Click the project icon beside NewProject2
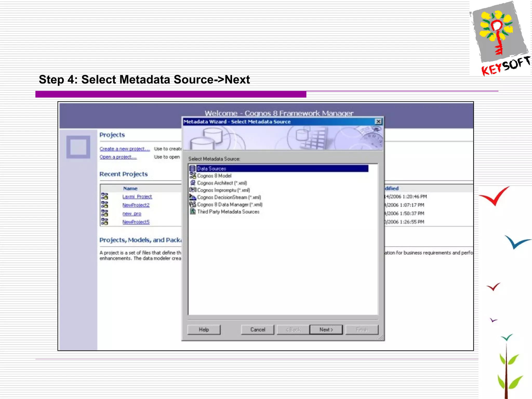 [104, 205]
